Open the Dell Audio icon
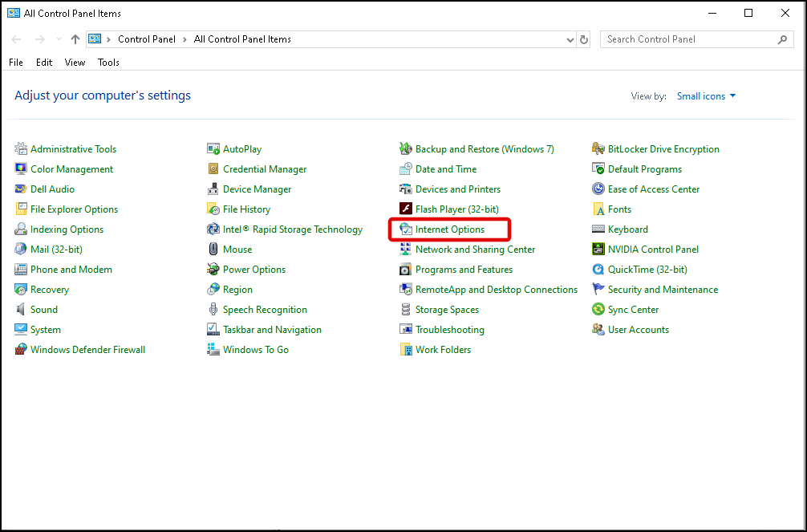807x532 pixels. (x=21, y=189)
